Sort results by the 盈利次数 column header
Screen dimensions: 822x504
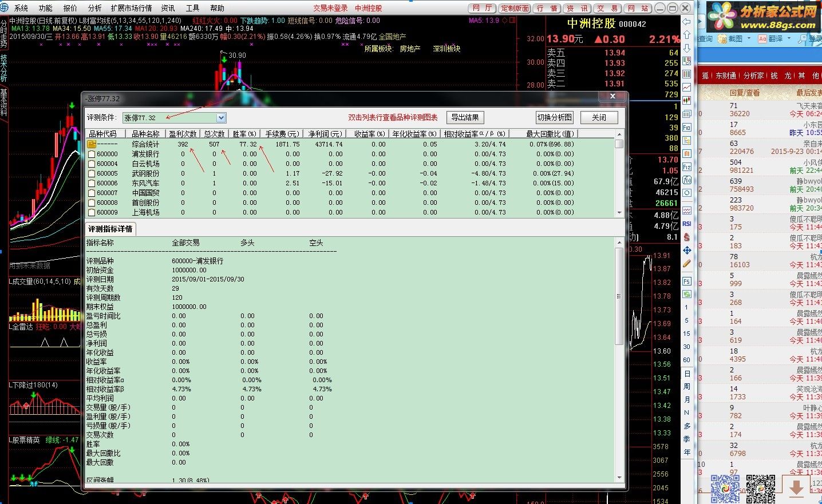point(183,133)
